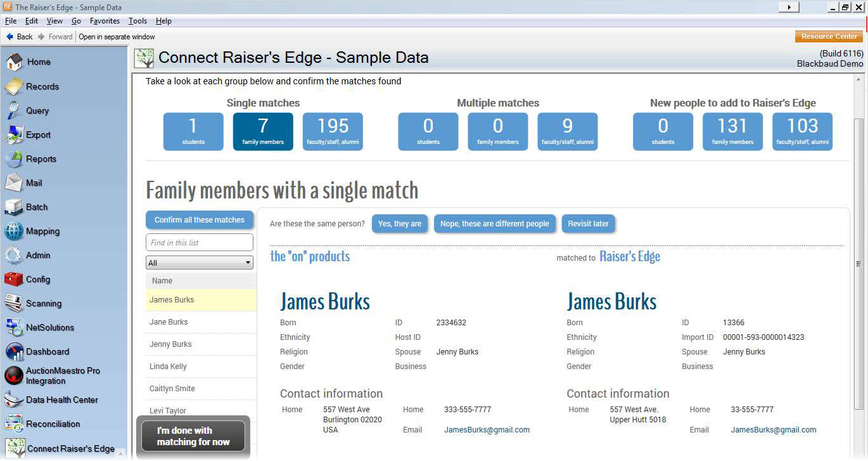868x461 pixels.
Task: Open the Export sidebar icon
Action: click(x=14, y=134)
